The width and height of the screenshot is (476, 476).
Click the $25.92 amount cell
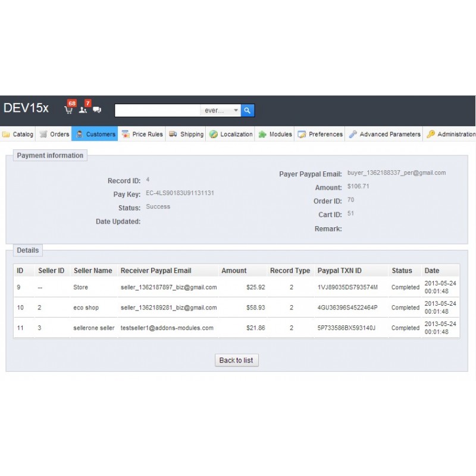click(x=256, y=287)
